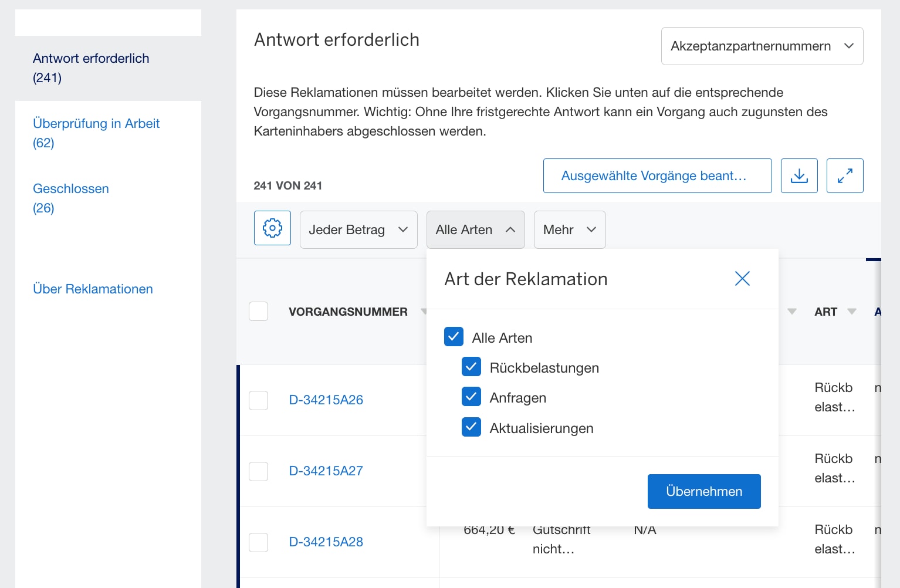Sort by the VORGANGSNUMMER column arrow

[x=424, y=312]
